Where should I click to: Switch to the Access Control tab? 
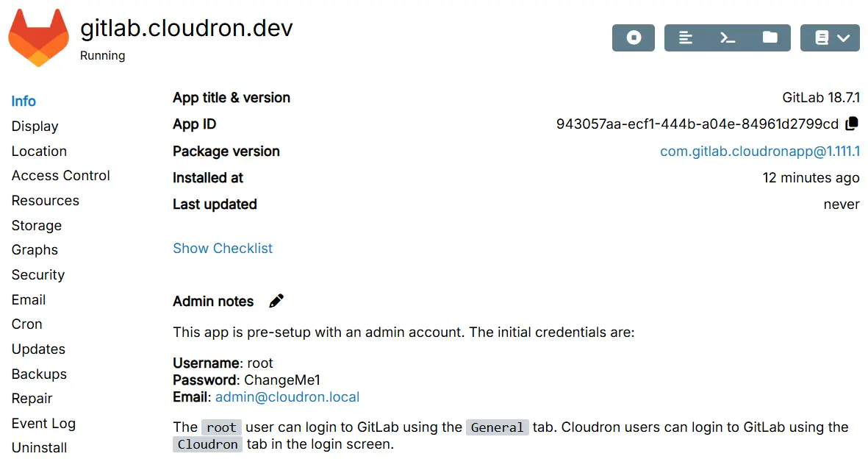61,176
